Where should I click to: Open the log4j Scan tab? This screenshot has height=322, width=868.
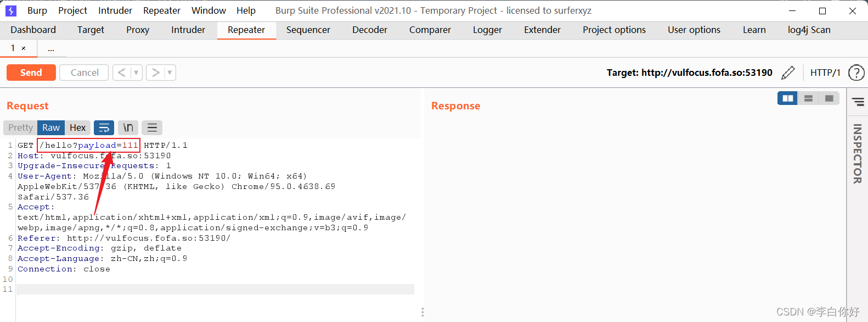(x=809, y=30)
